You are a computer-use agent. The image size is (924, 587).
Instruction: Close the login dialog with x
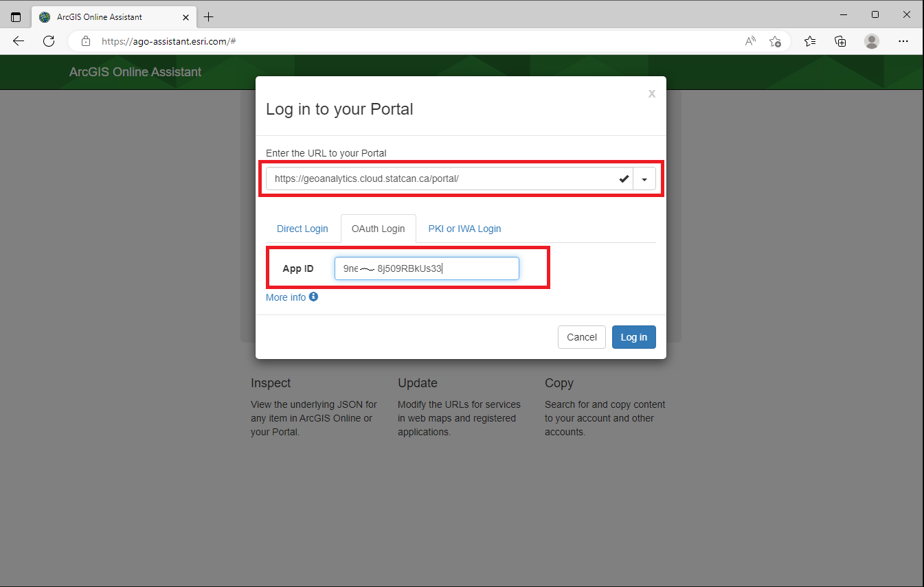click(x=652, y=93)
